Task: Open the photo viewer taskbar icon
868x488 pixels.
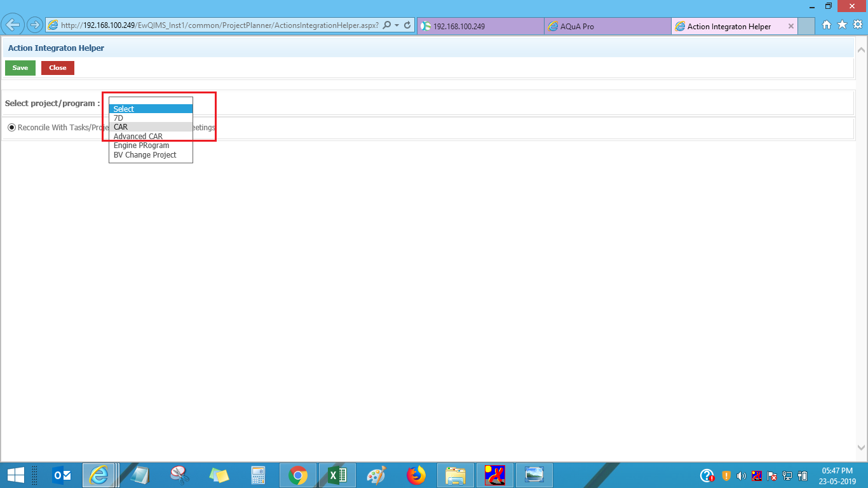Action: [534, 475]
